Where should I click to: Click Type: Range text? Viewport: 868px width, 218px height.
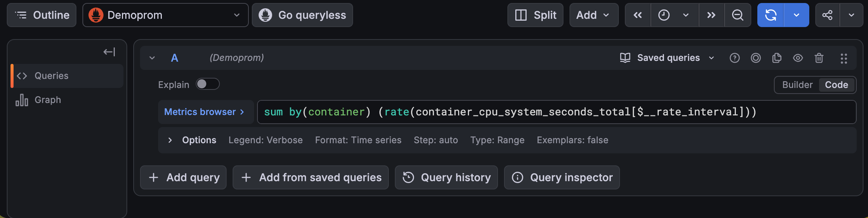click(497, 140)
